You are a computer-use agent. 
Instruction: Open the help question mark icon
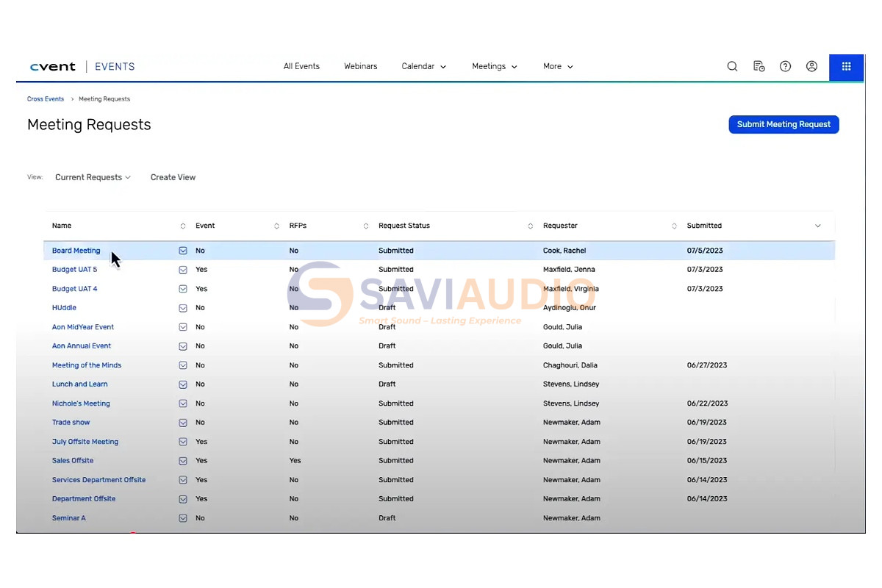coord(786,66)
